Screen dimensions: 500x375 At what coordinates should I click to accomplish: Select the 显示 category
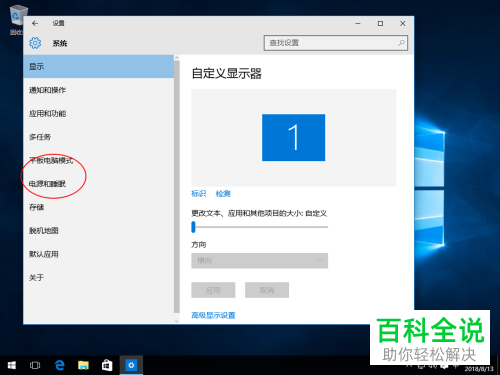(x=99, y=67)
